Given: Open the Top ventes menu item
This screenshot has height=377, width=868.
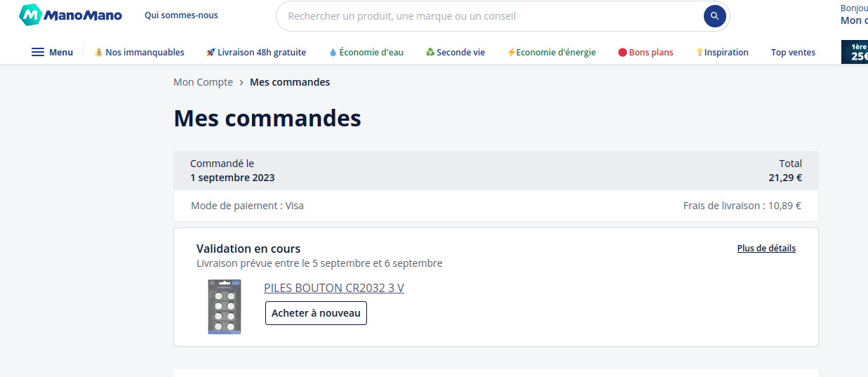Looking at the screenshot, I should point(793,52).
